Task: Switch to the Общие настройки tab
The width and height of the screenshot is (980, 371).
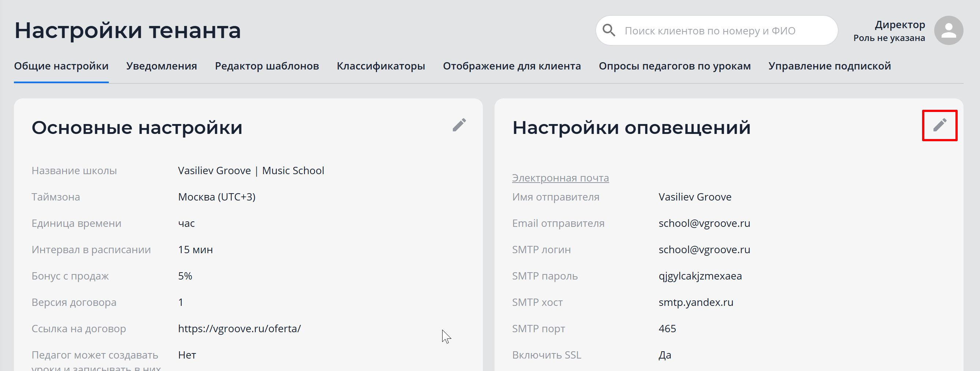Action: (x=61, y=66)
